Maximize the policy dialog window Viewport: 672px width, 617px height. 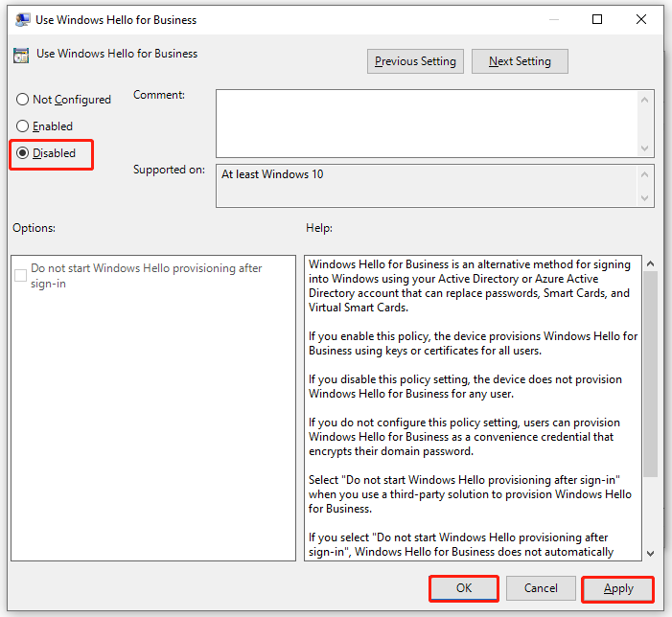point(597,19)
